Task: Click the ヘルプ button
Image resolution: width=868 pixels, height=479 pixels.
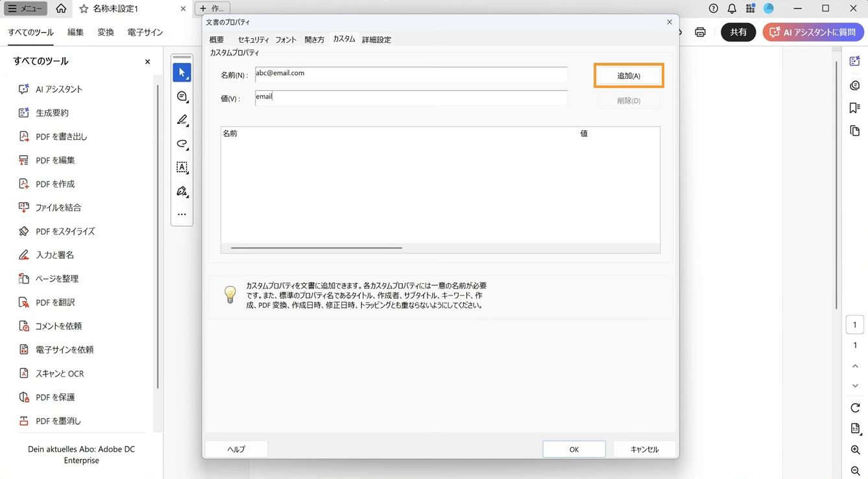Action: tap(235, 449)
